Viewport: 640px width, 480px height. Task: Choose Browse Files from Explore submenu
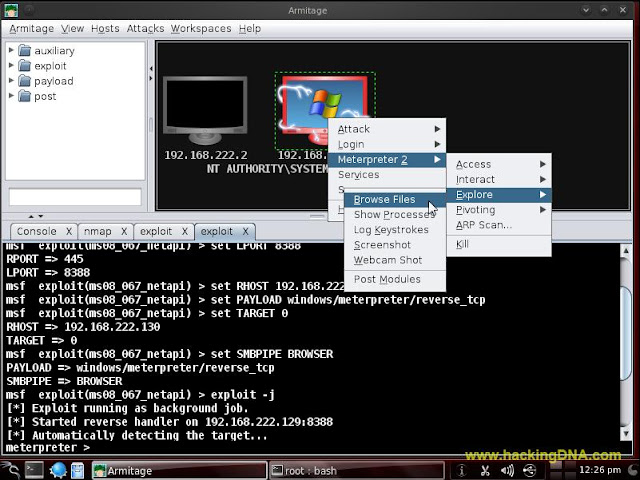coord(395,199)
